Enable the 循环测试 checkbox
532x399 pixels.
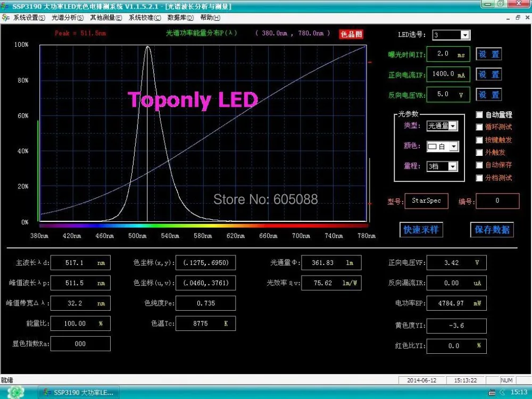pyautogui.click(x=479, y=127)
